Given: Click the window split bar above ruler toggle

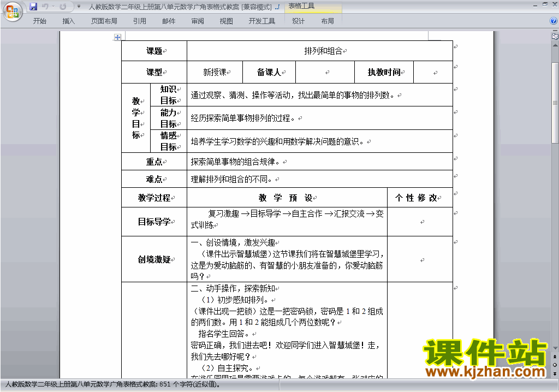Looking at the screenshot, I should (x=555, y=31).
